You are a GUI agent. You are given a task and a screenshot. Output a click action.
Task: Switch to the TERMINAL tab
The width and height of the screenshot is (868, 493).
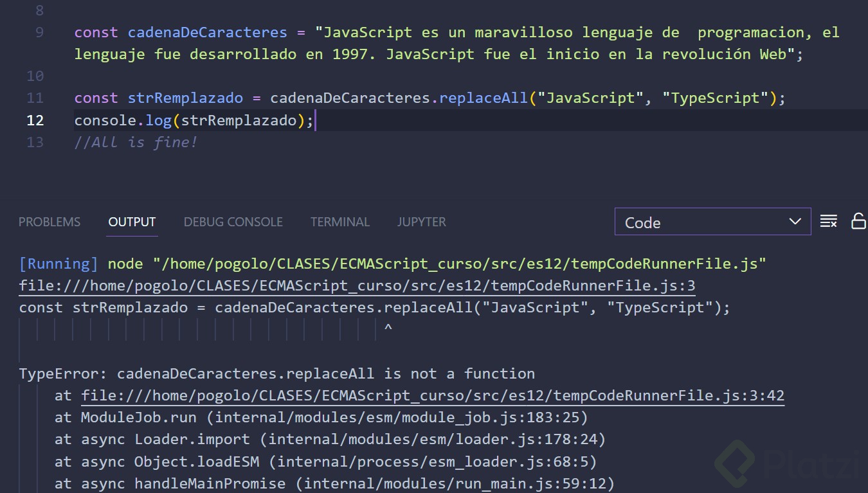click(x=340, y=222)
